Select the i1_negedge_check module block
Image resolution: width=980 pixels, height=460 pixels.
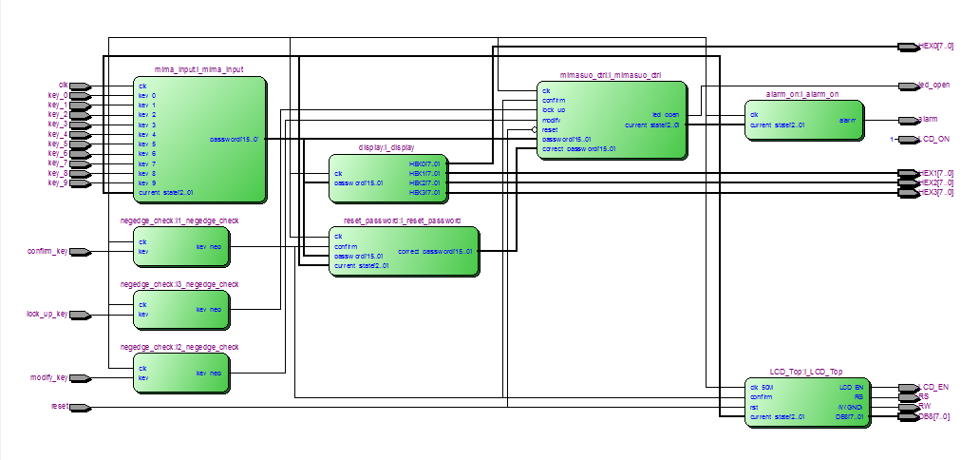[181, 246]
